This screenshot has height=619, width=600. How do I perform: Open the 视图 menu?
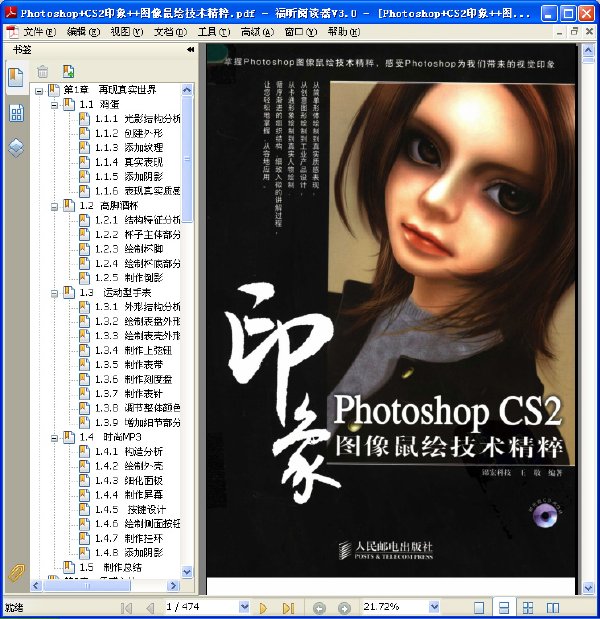(x=126, y=32)
